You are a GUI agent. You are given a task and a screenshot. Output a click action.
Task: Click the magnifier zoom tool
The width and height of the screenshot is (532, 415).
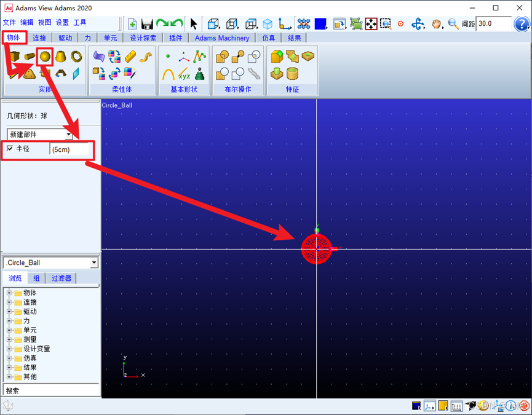tap(453, 24)
